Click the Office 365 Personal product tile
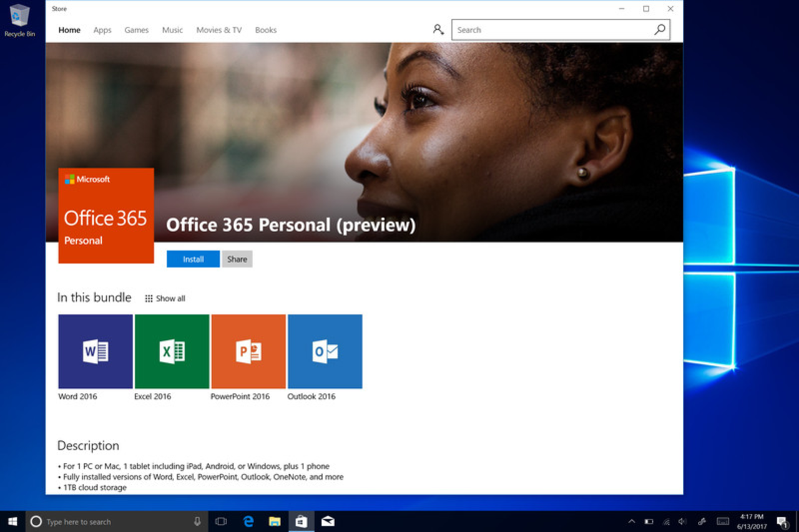 point(105,215)
